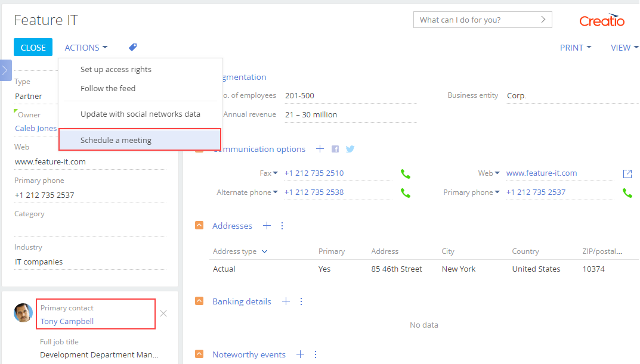Collapse the Noteworthy events section
This screenshot has width=640, height=364.
point(199,354)
